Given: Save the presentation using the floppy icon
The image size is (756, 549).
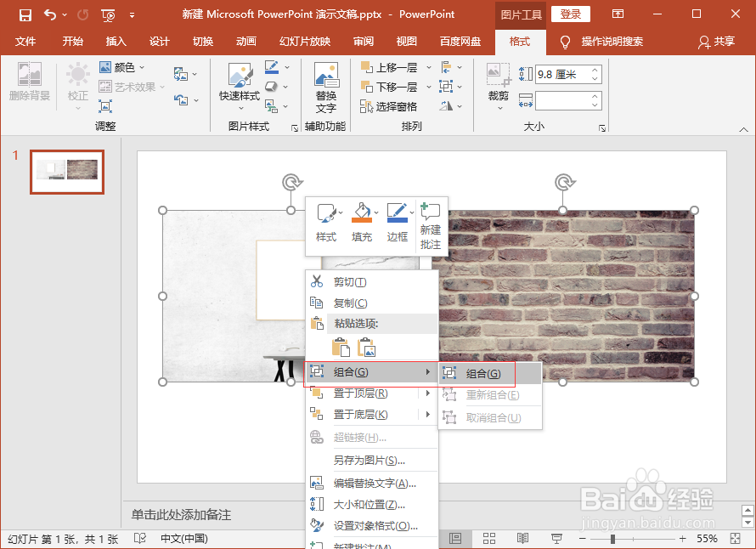Looking at the screenshot, I should coord(25,15).
